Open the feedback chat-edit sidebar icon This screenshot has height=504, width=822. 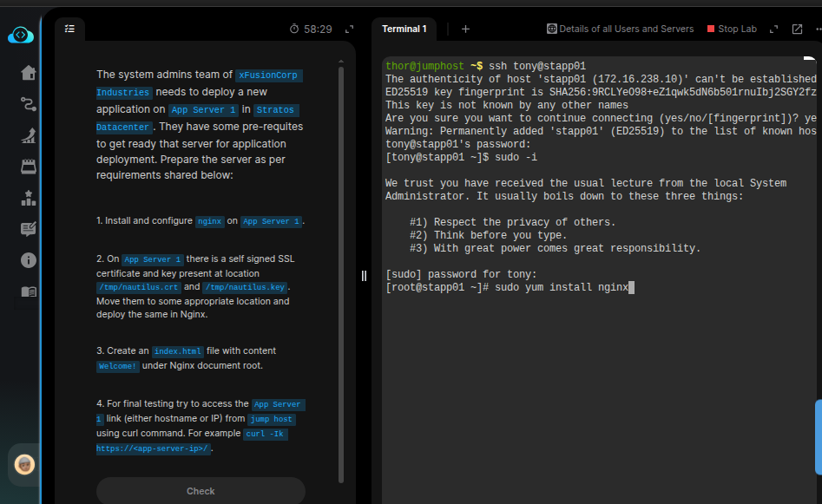pos(28,229)
